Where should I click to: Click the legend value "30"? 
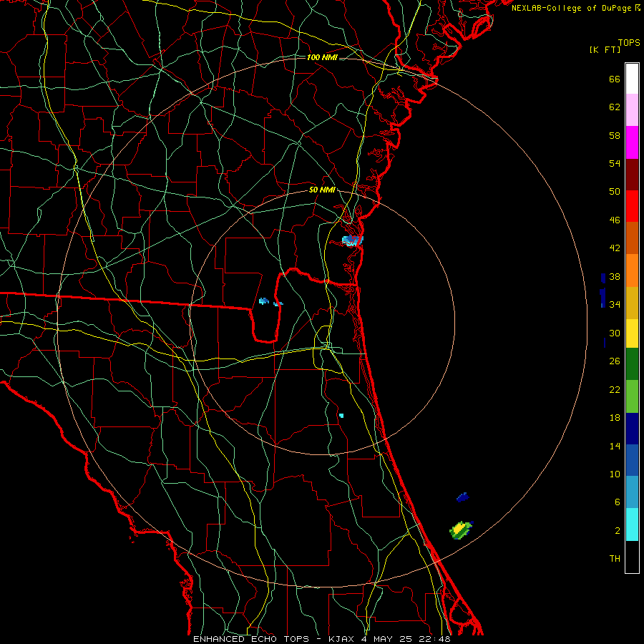[615, 333]
